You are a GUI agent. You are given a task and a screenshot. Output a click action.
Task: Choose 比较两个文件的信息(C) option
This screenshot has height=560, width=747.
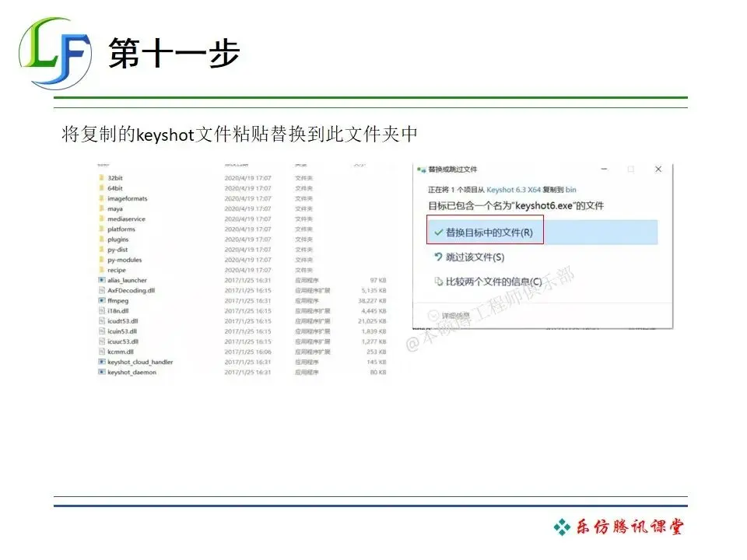click(488, 282)
